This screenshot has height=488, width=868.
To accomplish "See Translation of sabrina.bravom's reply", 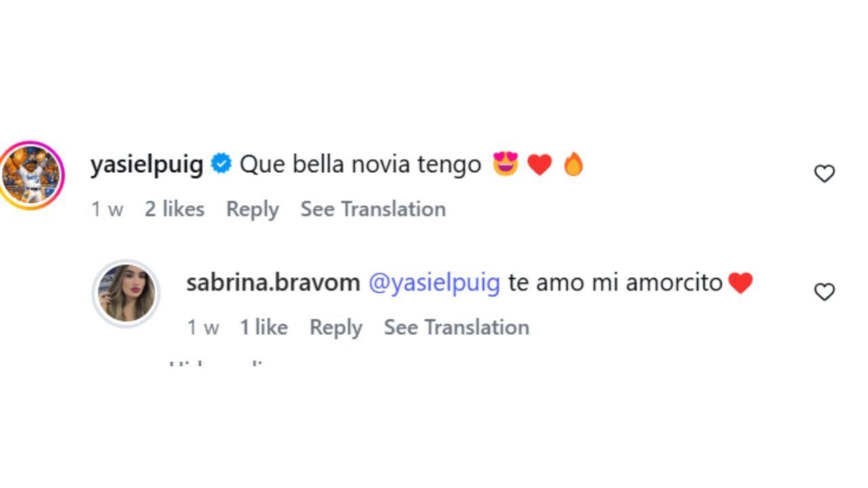I will pyautogui.click(x=456, y=327).
